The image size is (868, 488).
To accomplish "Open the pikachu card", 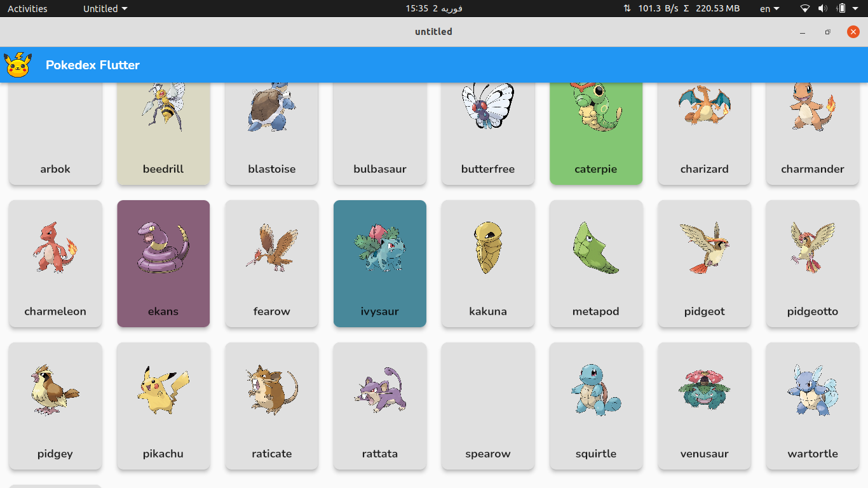I will point(163,406).
